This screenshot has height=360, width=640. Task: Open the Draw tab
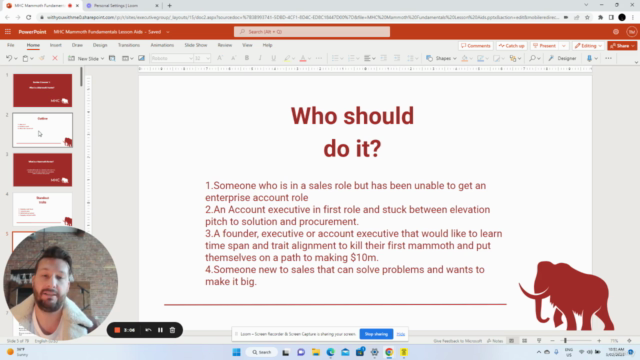point(77,45)
